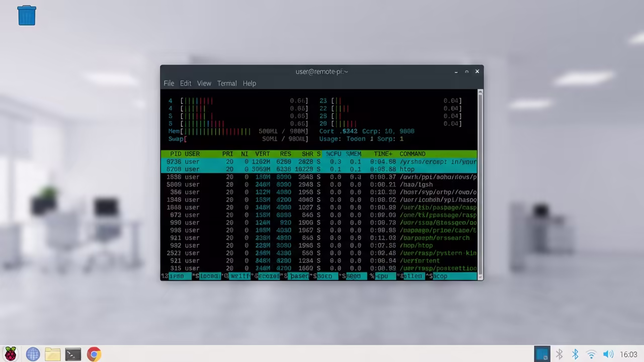Click the terminal's vertical scrollbar
644x362 pixels.
[x=480, y=184]
